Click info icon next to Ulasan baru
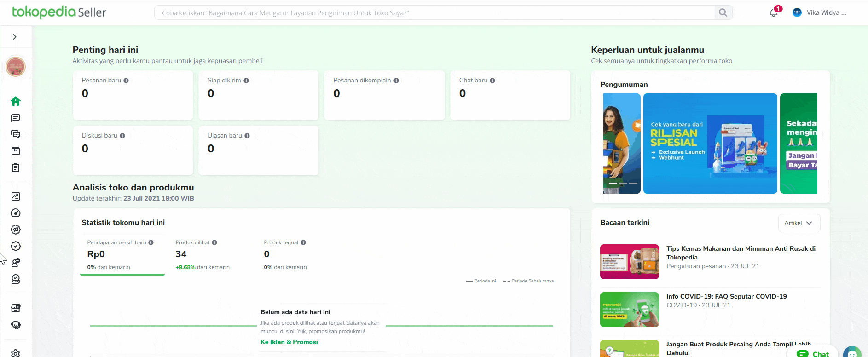The width and height of the screenshot is (868, 357). click(247, 136)
